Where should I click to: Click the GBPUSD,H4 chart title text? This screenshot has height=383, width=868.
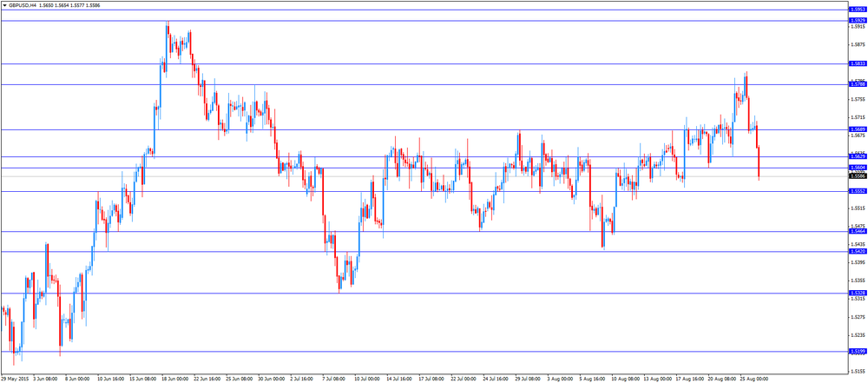22,4
